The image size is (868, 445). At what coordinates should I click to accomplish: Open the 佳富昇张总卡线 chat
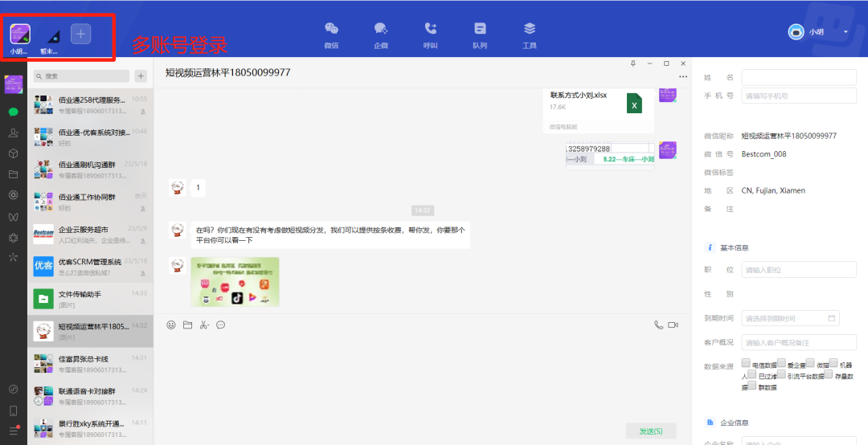tap(90, 364)
